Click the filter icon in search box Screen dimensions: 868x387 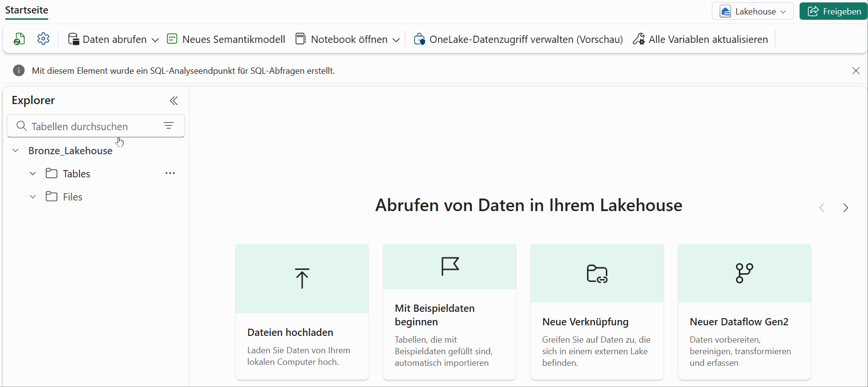[169, 126]
